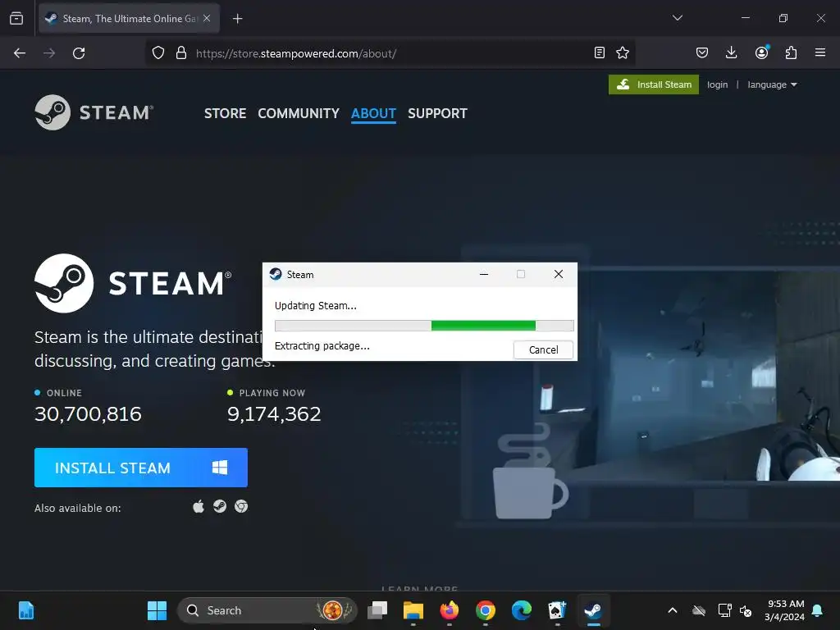Choose the SteamOS Linux download icon

pos(220,506)
